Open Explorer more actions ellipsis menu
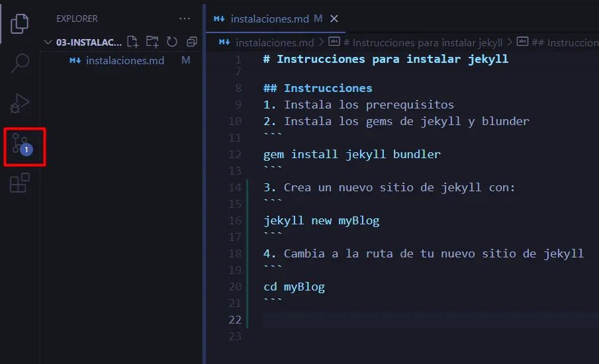599x364 pixels. click(185, 19)
